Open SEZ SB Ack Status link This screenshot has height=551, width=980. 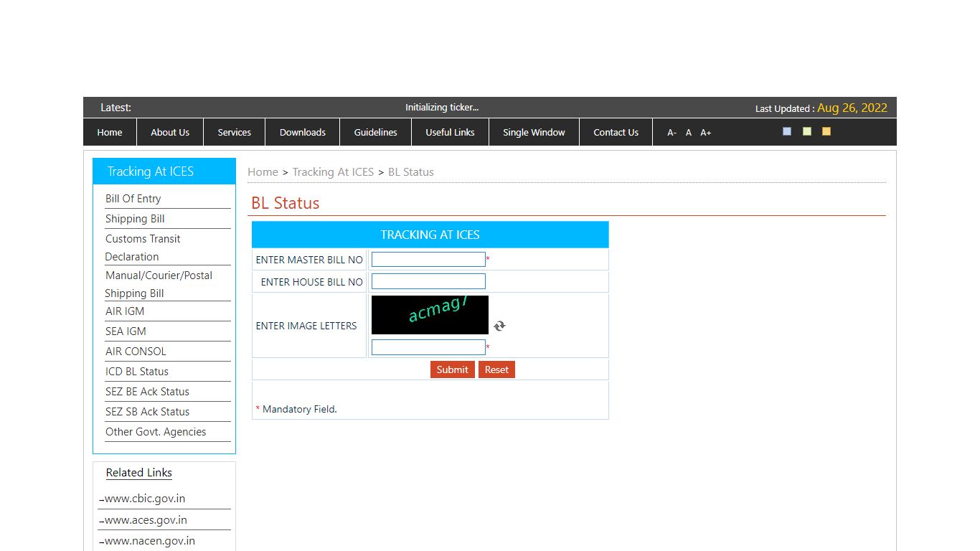point(147,412)
